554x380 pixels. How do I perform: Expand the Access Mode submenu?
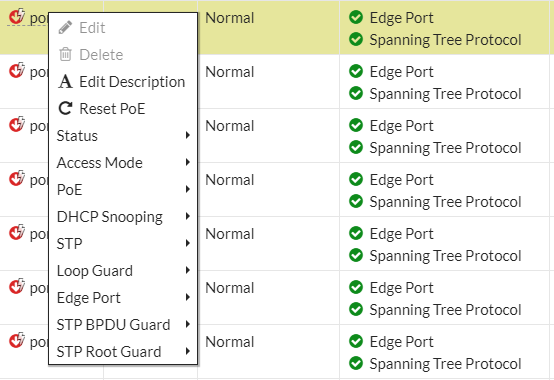[x=123, y=162]
